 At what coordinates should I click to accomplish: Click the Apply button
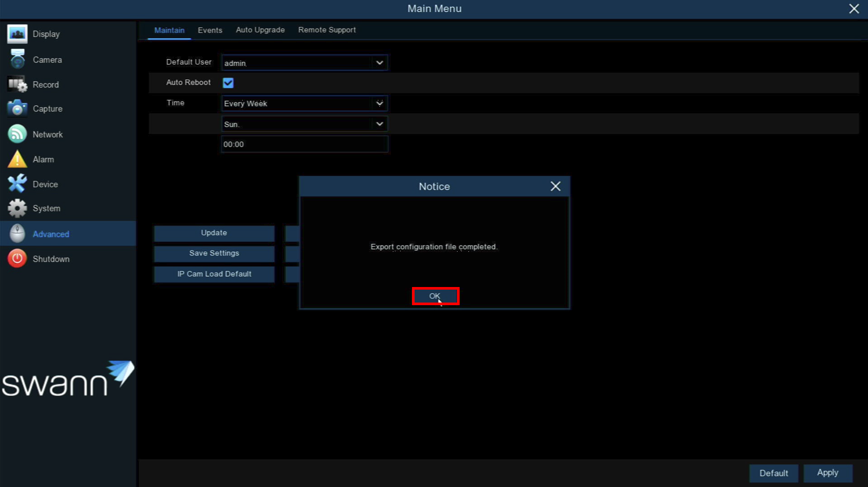pos(828,473)
